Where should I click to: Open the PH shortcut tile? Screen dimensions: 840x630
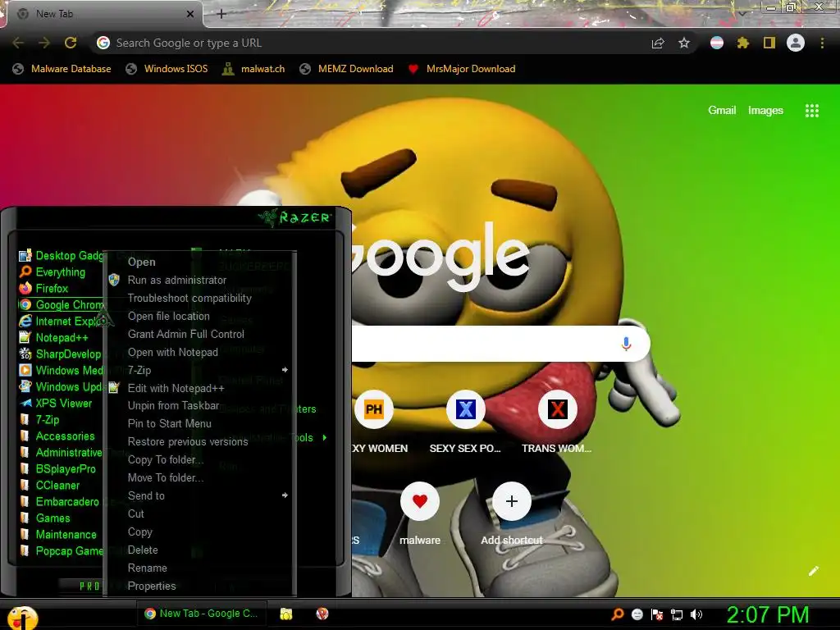pos(374,410)
